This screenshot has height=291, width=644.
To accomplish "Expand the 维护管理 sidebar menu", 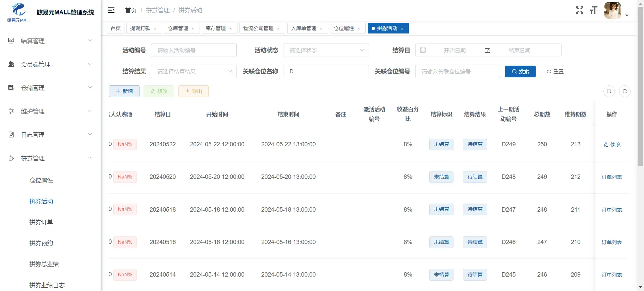I will [50, 111].
